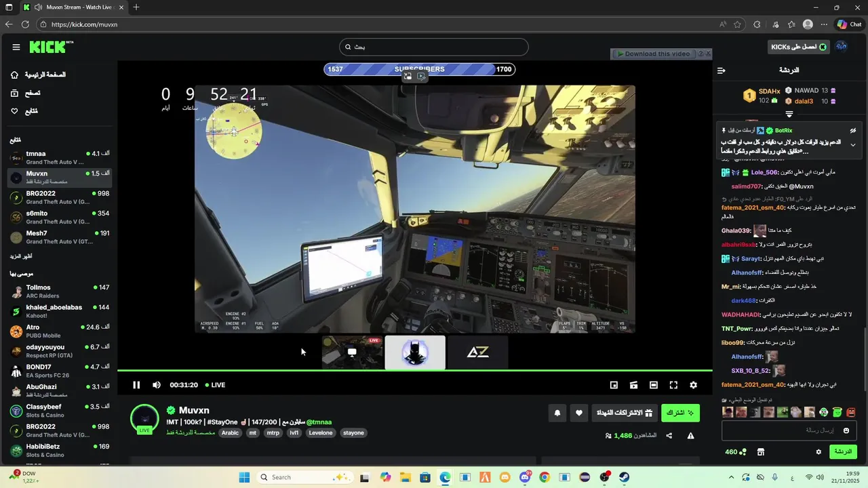Click SDAHx top gifter name

coord(770,91)
